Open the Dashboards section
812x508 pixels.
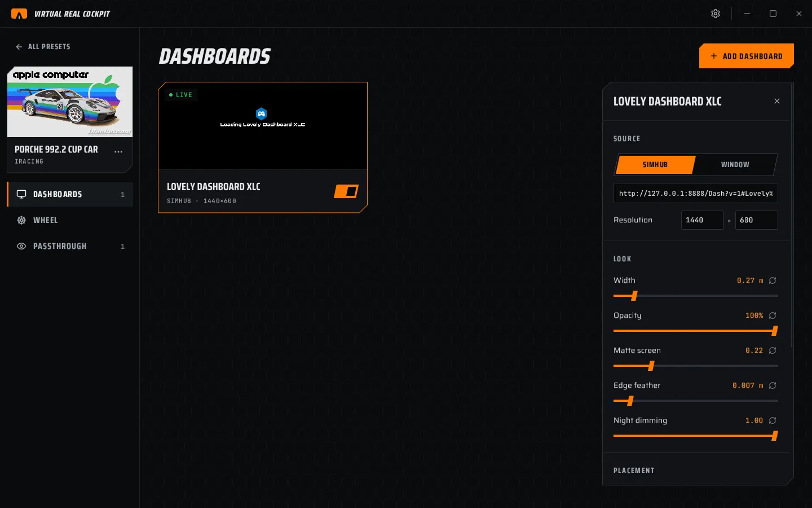point(70,194)
